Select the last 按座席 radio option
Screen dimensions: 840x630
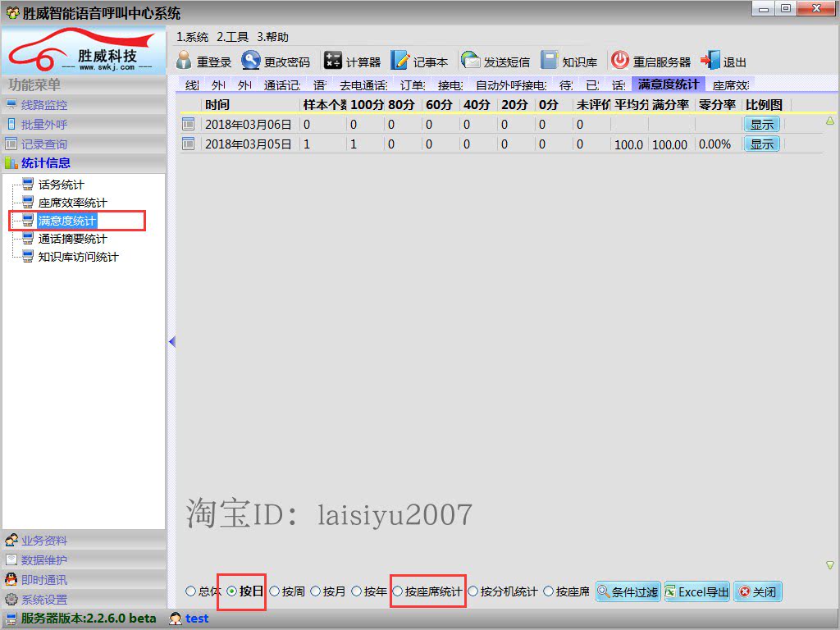(x=566, y=591)
